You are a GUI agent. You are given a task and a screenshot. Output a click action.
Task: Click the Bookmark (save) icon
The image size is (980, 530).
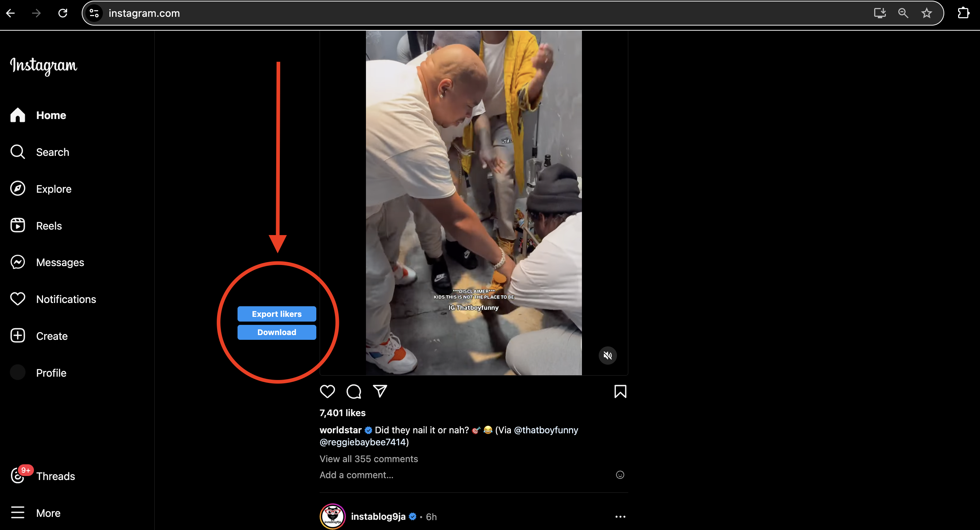coord(620,392)
